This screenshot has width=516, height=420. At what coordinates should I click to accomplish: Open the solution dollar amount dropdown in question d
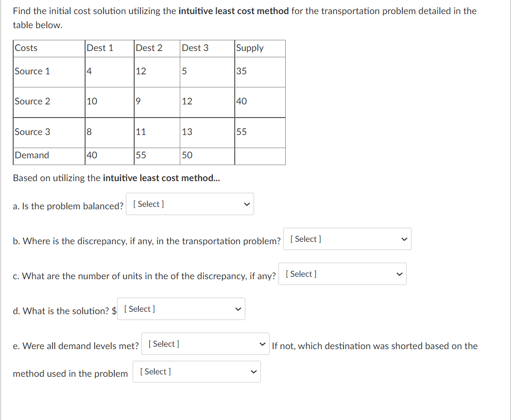pos(181,309)
